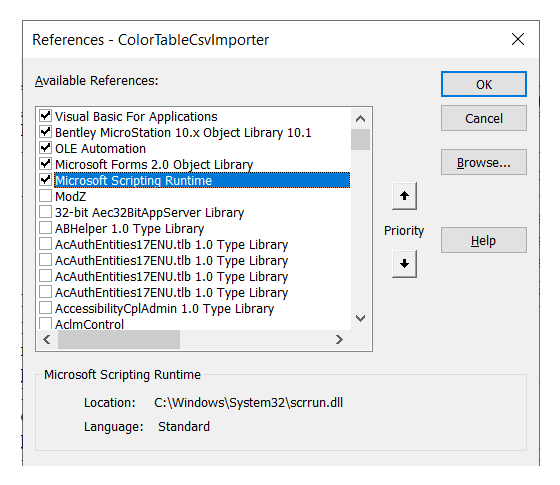The width and height of the screenshot is (560, 485).
Task: Enable the ModZ reference checkbox
Action: [45, 196]
